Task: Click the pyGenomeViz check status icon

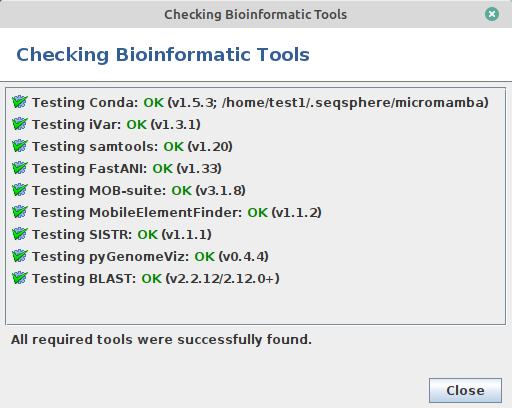Action: click(x=19, y=256)
